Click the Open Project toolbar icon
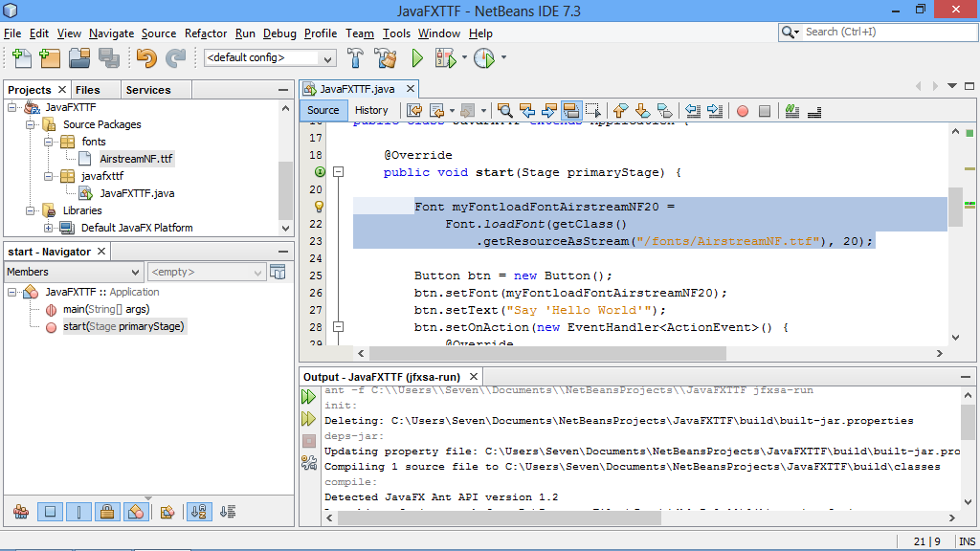This screenshot has height=551, width=980. pos(79,58)
